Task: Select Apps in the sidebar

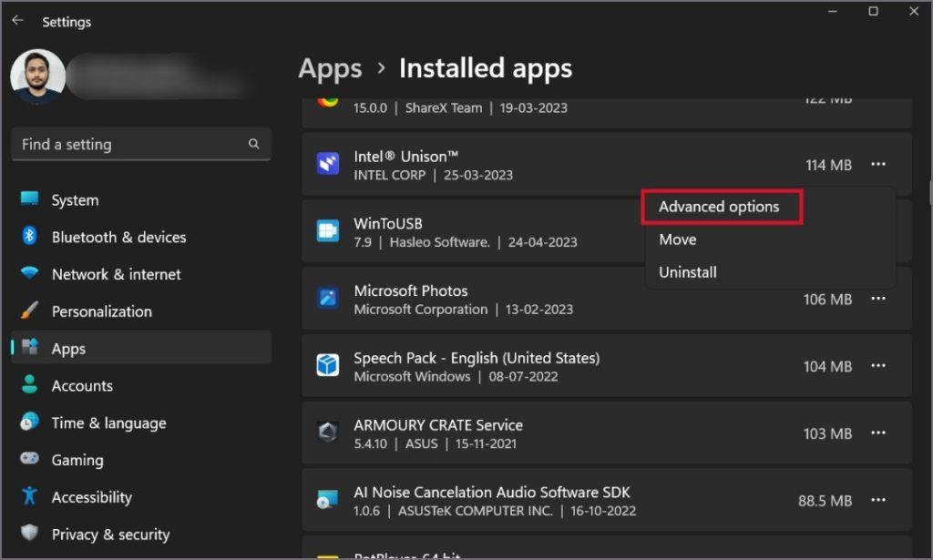Action: [x=141, y=349]
